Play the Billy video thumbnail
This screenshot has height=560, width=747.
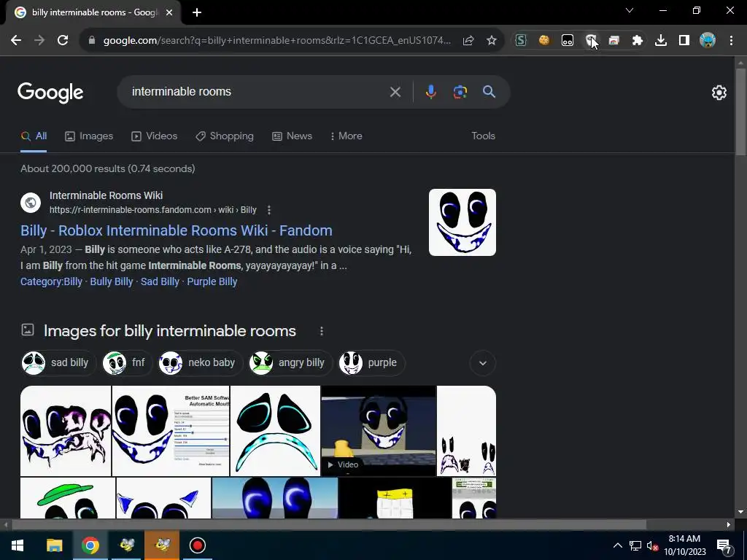(379, 431)
